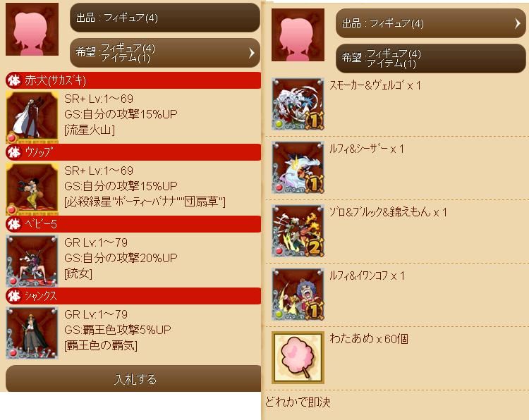Click the left pink user avatar
Screen dimensions: 529x420
coord(32,30)
